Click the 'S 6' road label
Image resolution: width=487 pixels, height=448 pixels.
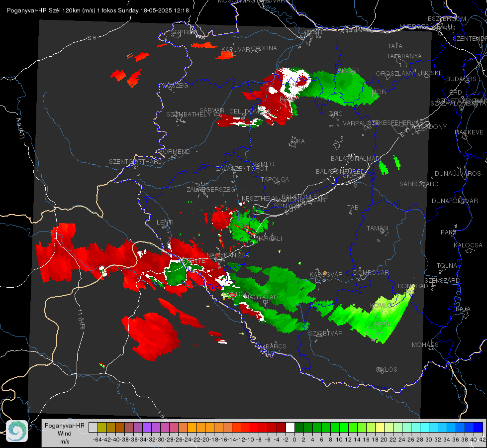click(x=92, y=38)
